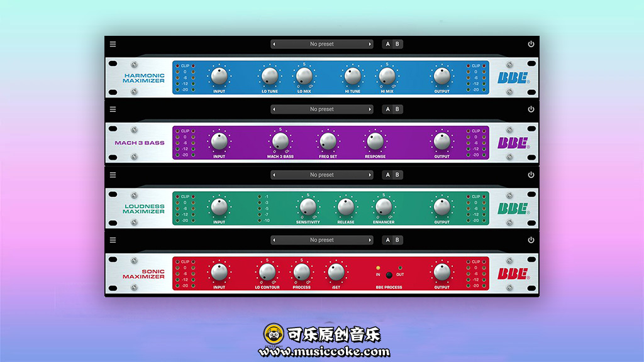644x362 pixels.
Task: Click the BBE logo on Loudness Maximizer
Action: tap(513, 209)
